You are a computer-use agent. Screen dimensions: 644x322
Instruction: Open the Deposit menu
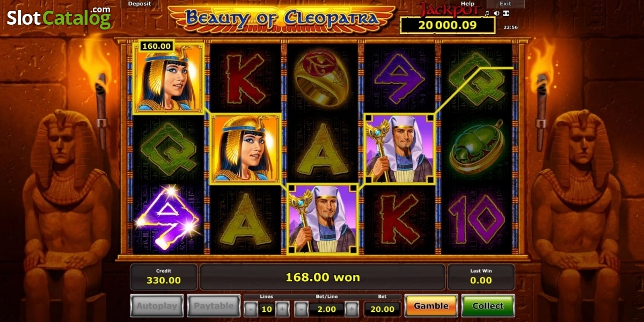click(x=139, y=4)
